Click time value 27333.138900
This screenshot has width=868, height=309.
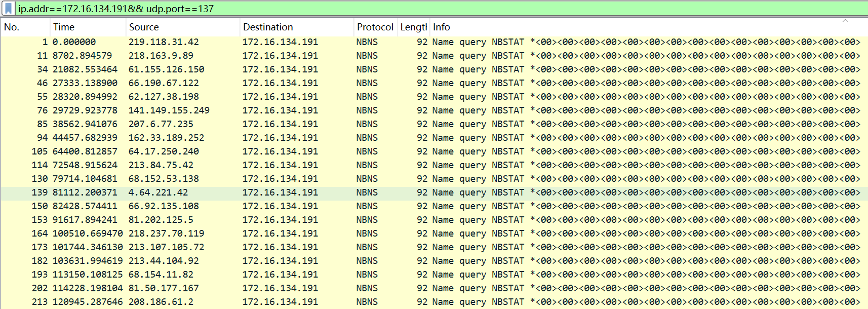point(85,83)
